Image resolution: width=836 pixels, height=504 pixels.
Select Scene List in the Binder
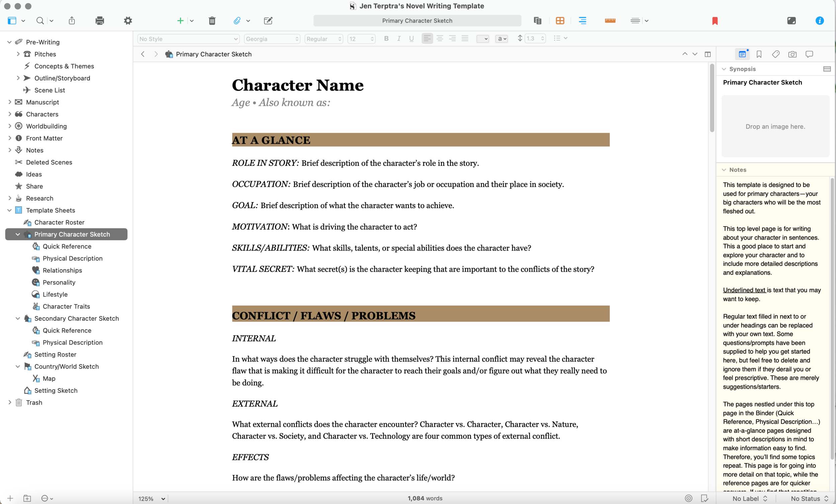tap(49, 90)
